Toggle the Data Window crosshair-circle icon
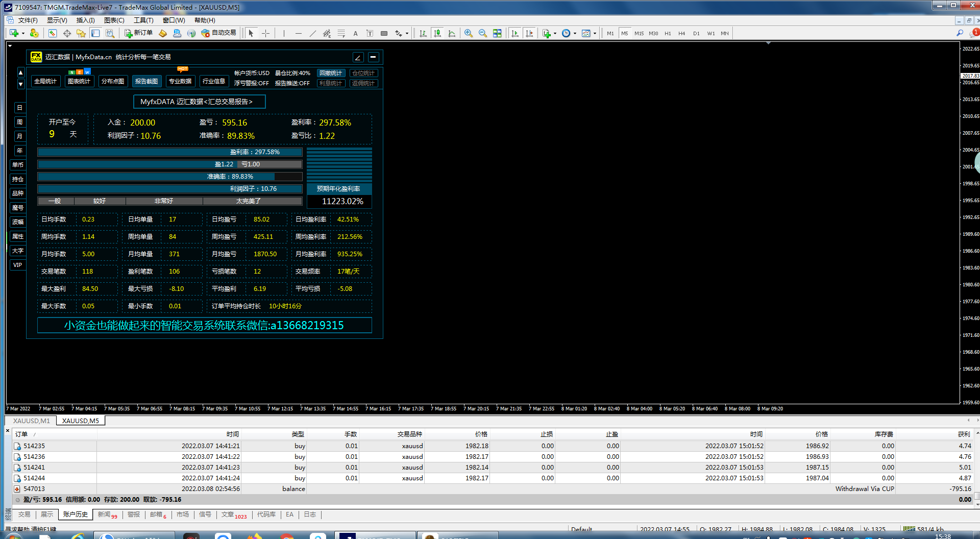 pos(67,33)
